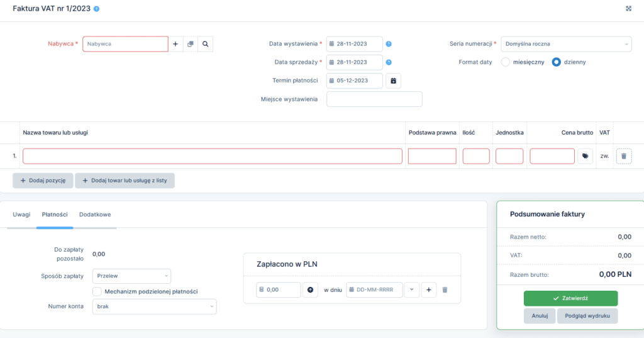
Task: Select the dzienny date format
Action: [x=556, y=62]
